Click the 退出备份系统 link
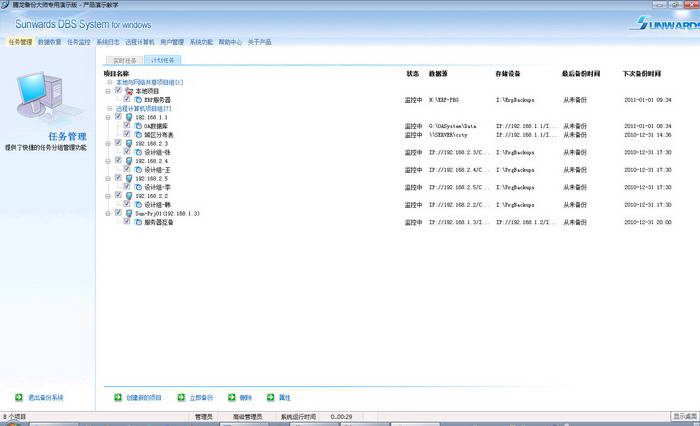700x426 pixels. (46, 397)
